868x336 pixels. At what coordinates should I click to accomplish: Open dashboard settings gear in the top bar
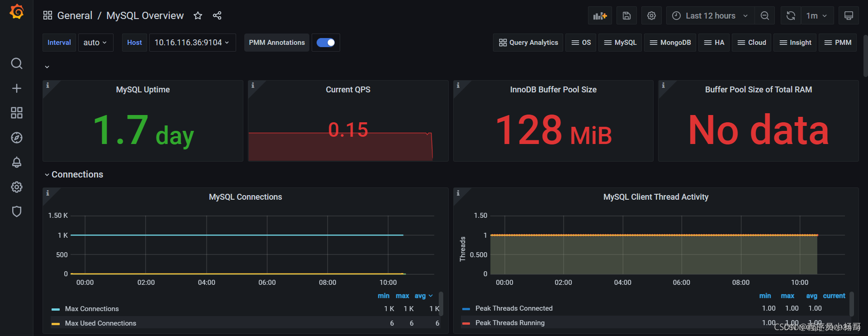[x=651, y=16]
